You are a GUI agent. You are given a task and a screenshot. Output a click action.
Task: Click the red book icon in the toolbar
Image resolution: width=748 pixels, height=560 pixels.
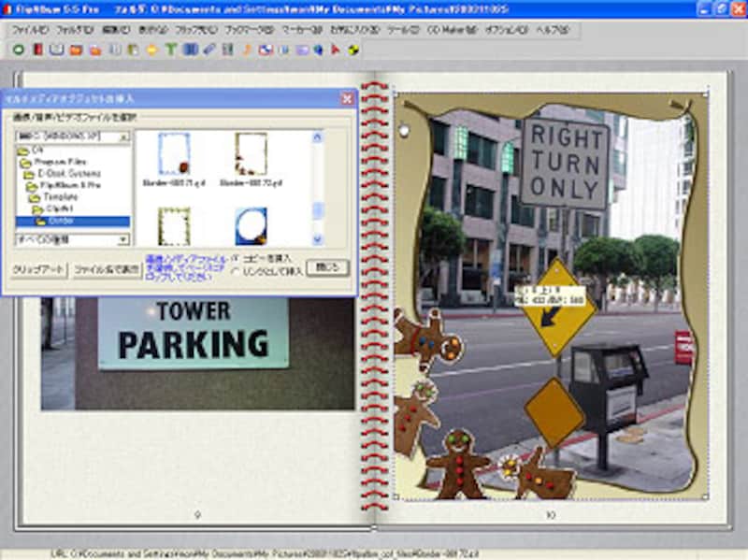[x=37, y=50]
